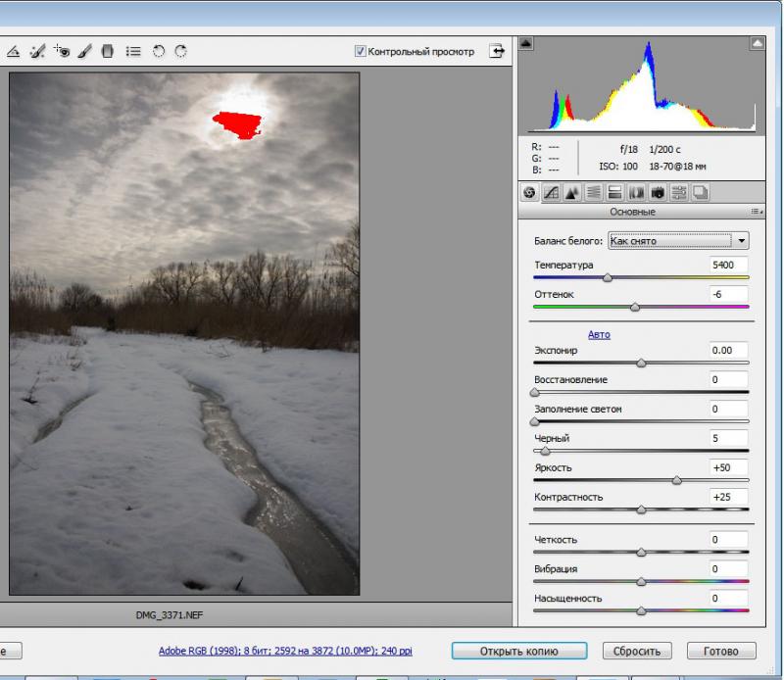Rotate image clockwise
The height and width of the screenshot is (680, 784).
tap(181, 51)
